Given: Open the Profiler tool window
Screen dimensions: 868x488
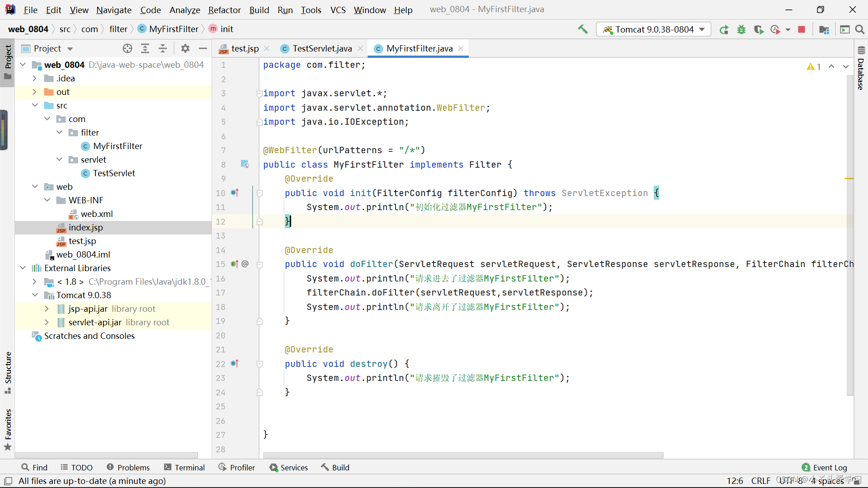Looking at the screenshot, I should tap(237, 467).
